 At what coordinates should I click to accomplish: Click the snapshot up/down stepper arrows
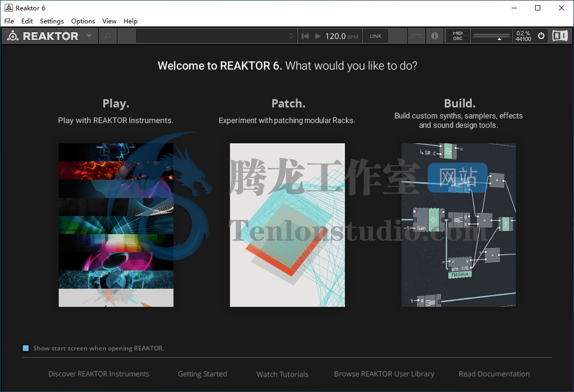coord(291,36)
